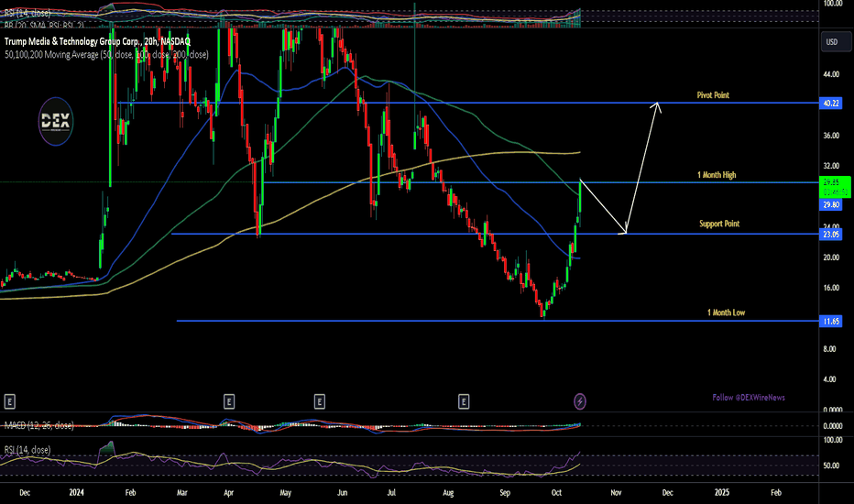Click the 36.00 price axis value
Screen dimensions: 854x504
point(831,135)
